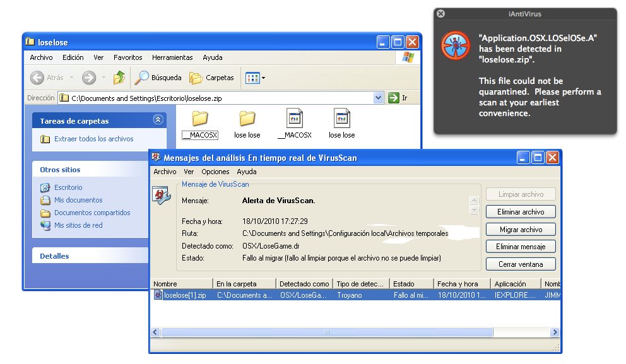
Task: Click the horizontal scrollbar left arrow
Action: click(x=155, y=332)
